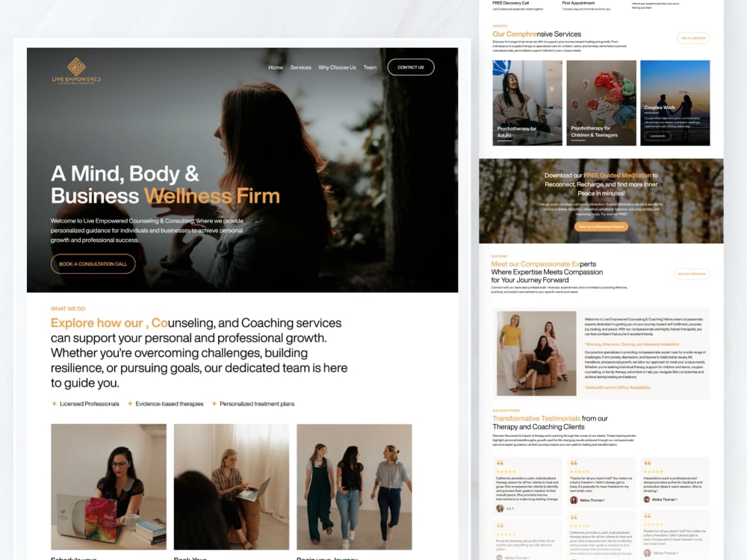Screen dimensions: 747x560
Task: Open photo of woman seated with laptop
Action: [x=232, y=487]
